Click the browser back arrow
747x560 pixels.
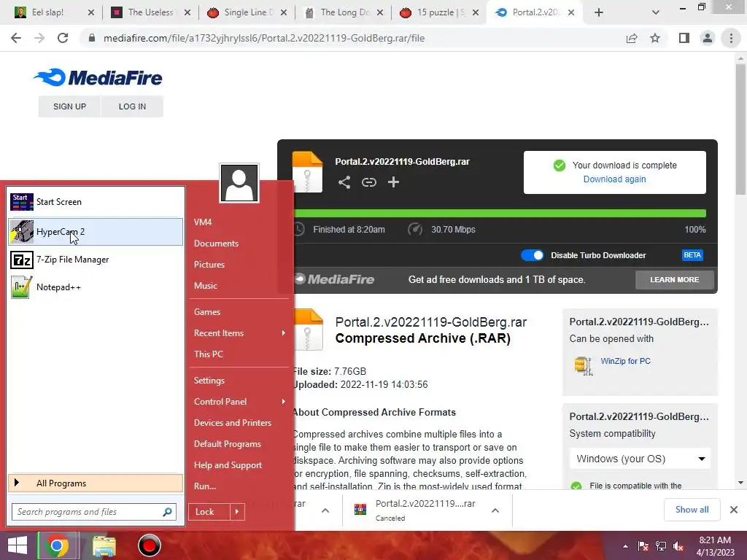point(16,38)
